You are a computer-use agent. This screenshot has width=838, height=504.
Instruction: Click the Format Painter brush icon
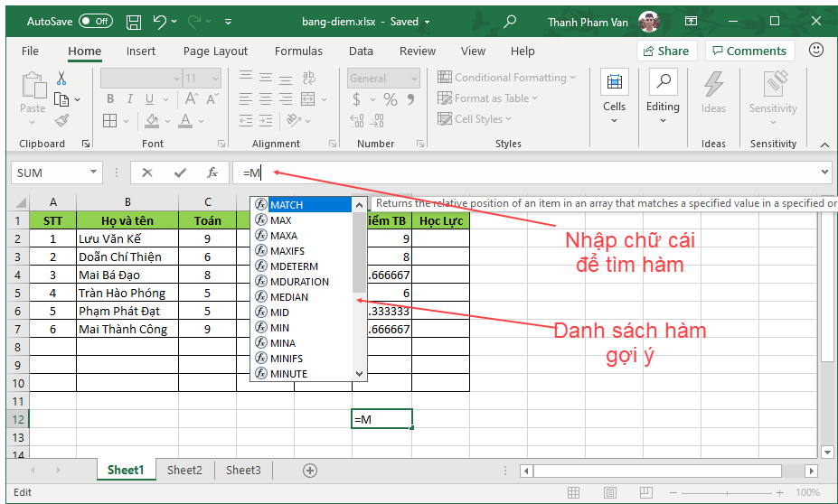click(61, 121)
